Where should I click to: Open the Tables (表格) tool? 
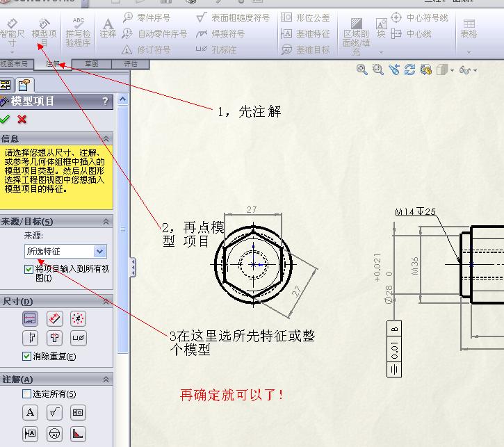pos(469,29)
